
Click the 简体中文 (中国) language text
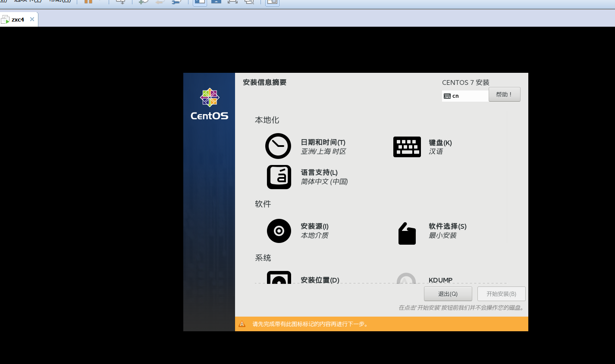click(324, 181)
